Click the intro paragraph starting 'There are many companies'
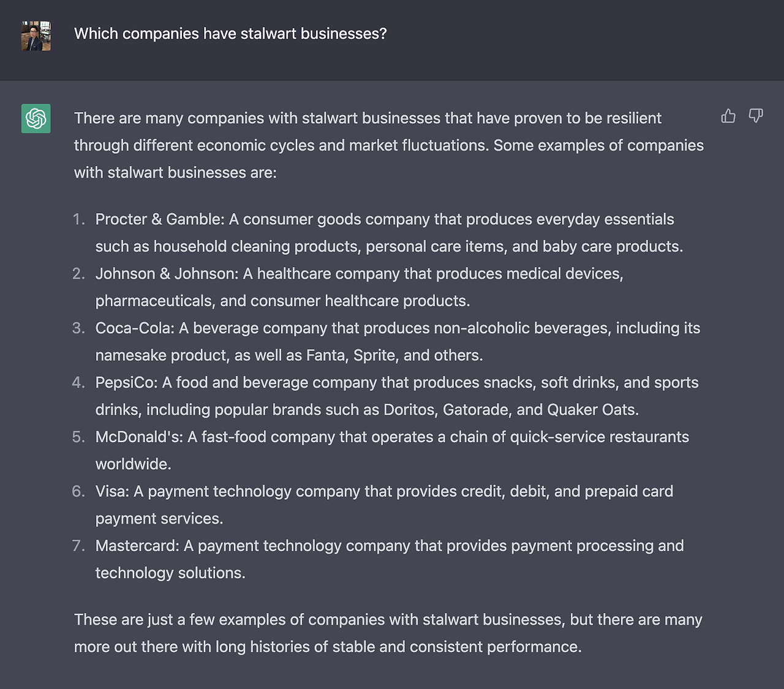Viewport: 784px width, 689px height. click(x=389, y=145)
